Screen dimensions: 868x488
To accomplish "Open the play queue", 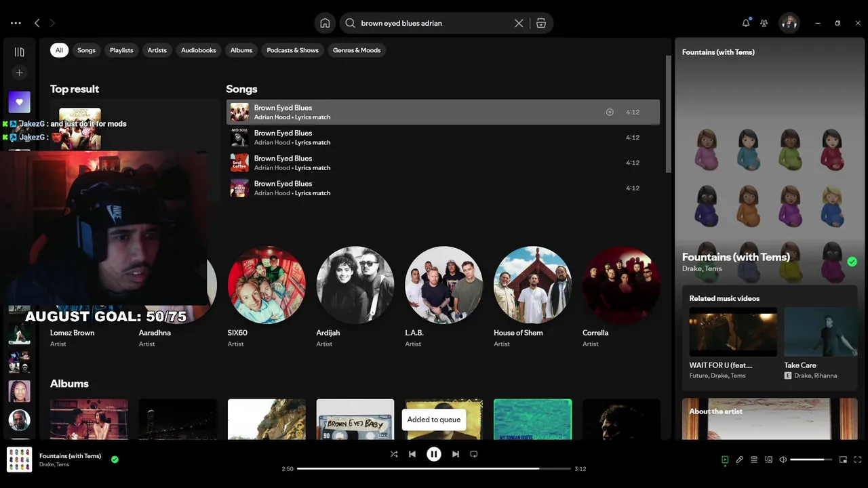I will click(x=754, y=460).
